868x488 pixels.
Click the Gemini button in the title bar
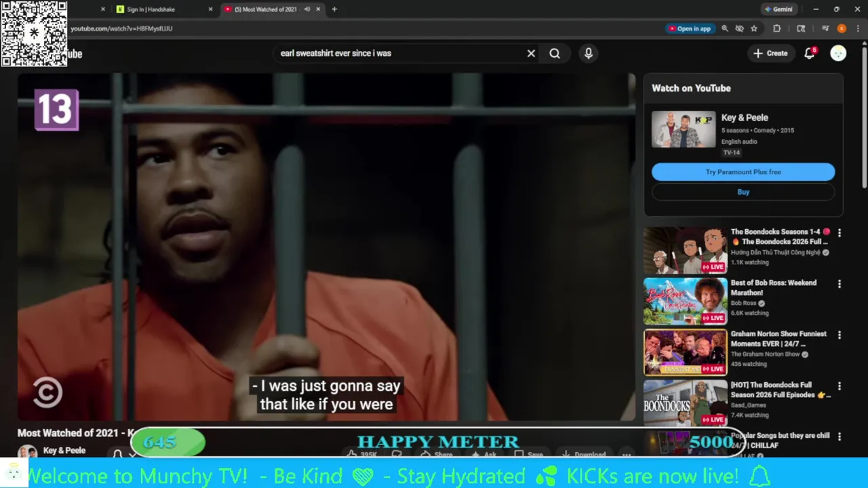pyautogui.click(x=778, y=9)
